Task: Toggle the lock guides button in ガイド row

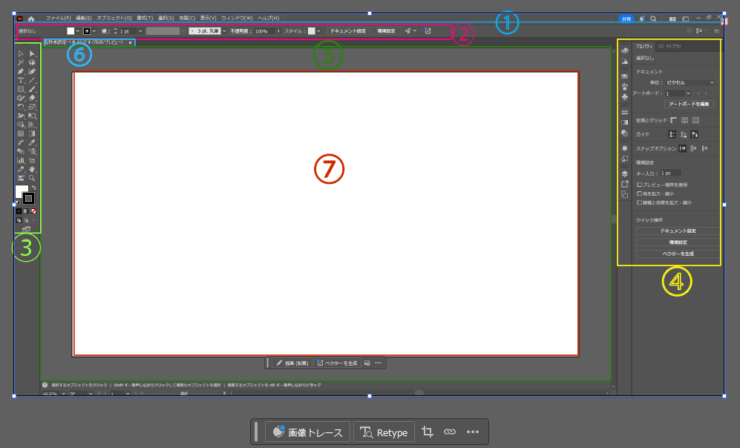Action: pyautogui.click(x=683, y=135)
